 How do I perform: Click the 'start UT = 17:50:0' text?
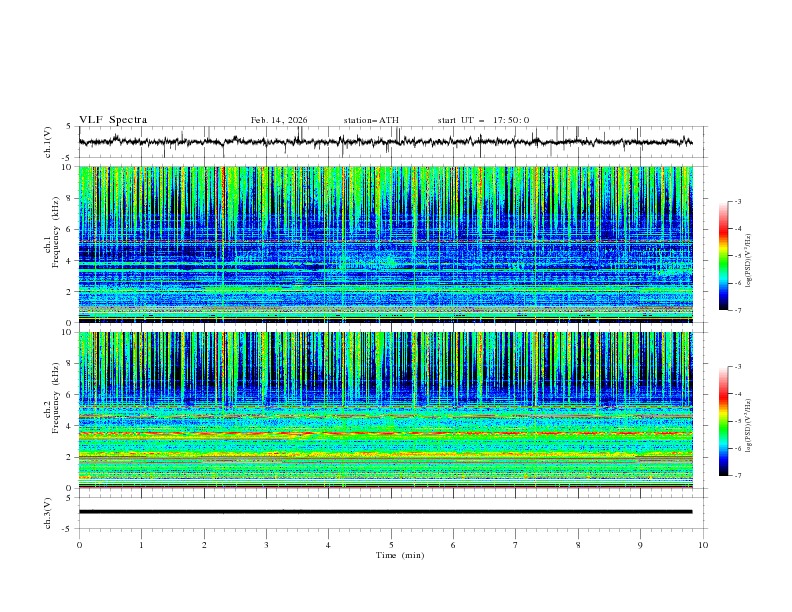click(483, 120)
